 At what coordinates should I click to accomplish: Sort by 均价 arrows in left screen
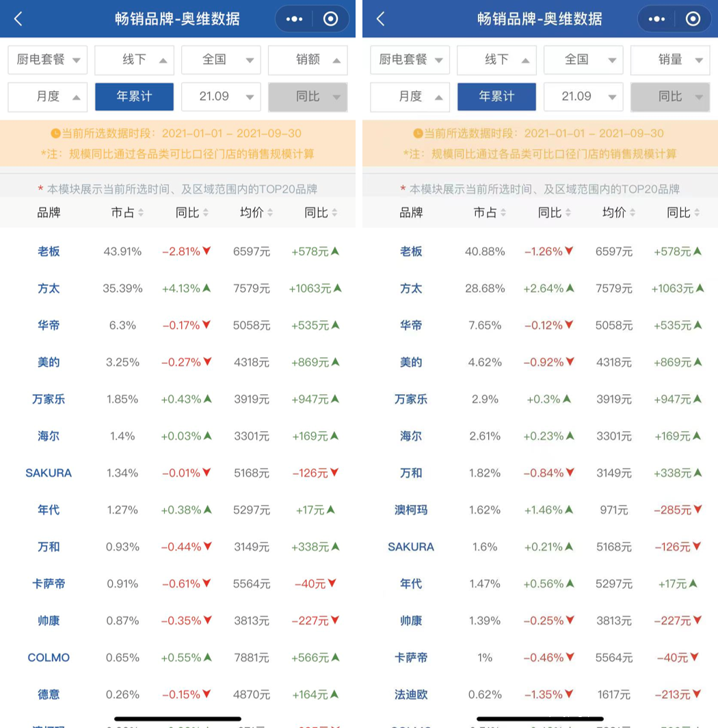pos(270,213)
